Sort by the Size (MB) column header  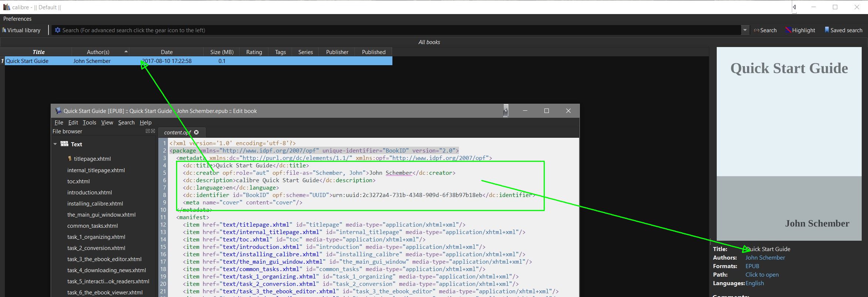(222, 52)
